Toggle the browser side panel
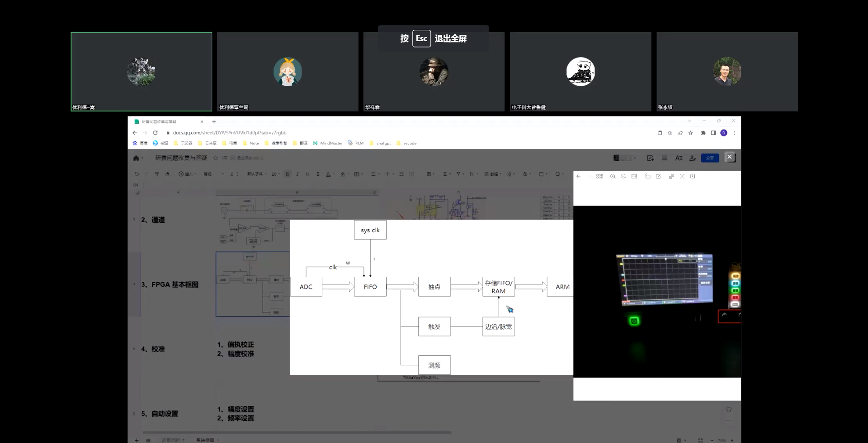 [713, 133]
